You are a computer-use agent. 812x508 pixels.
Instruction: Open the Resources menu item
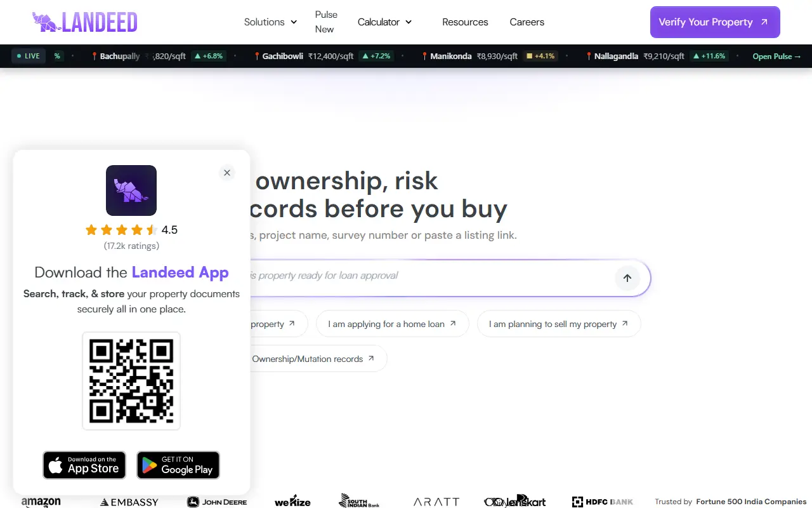(x=465, y=22)
